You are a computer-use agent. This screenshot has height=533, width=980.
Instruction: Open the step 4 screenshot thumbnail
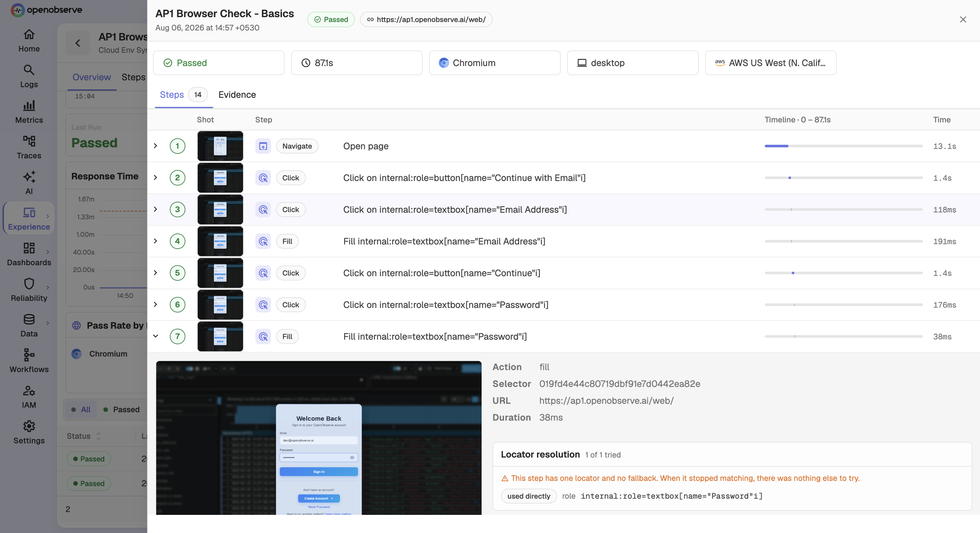[x=220, y=241]
